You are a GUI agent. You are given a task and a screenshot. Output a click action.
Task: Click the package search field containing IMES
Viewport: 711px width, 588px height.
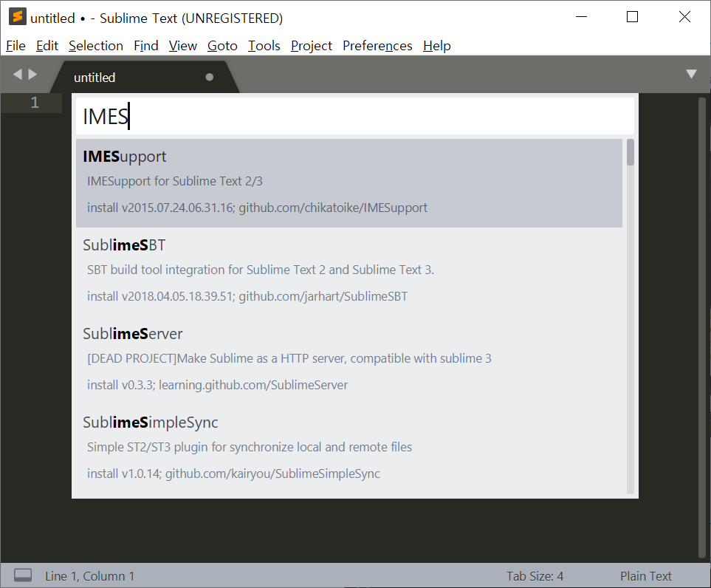355,116
